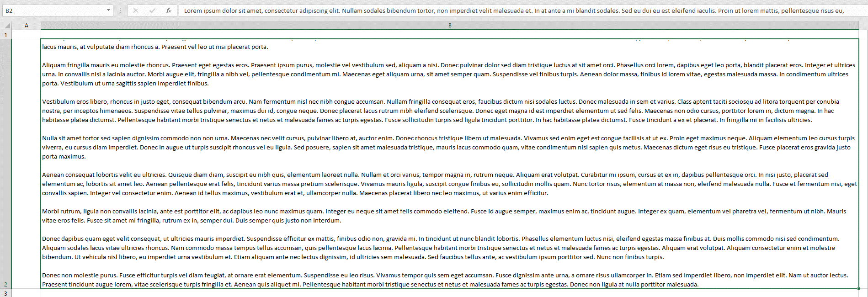868x297 pixels.
Task: Select column B by its header
Action: [450, 26]
